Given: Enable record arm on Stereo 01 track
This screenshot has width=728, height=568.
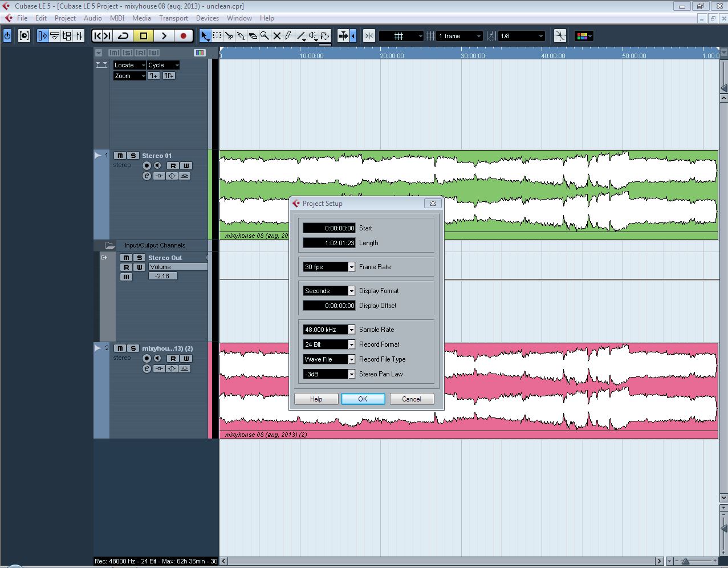Looking at the screenshot, I should tap(147, 166).
